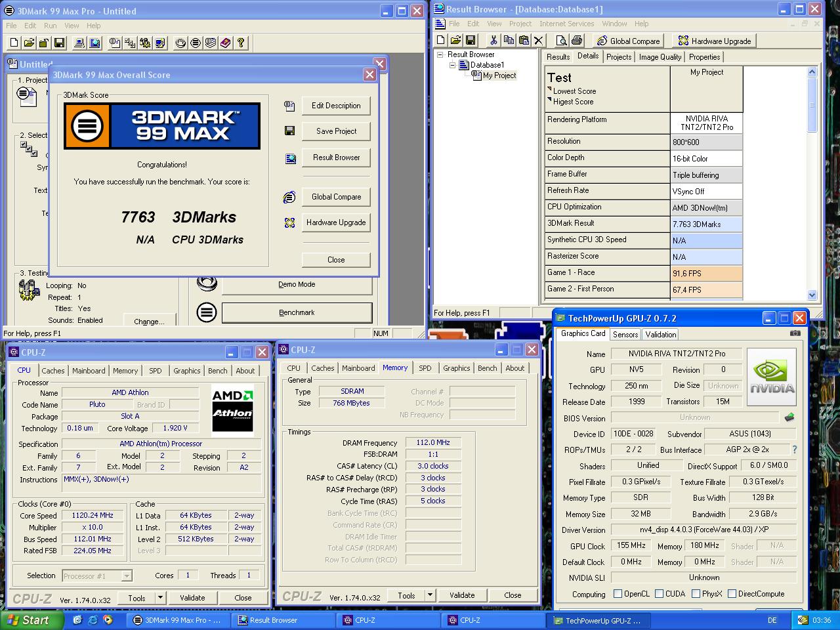The width and height of the screenshot is (840, 630).
Task: Toggle the DirectCompute checkbox in GPU-Z
Action: pyautogui.click(x=732, y=594)
